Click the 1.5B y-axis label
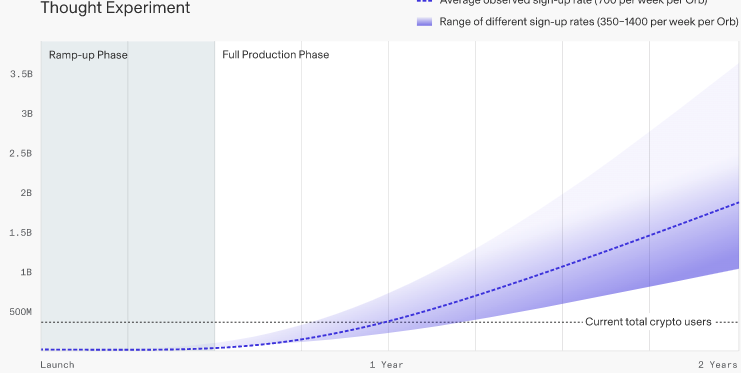The width and height of the screenshot is (741, 373). 21,233
